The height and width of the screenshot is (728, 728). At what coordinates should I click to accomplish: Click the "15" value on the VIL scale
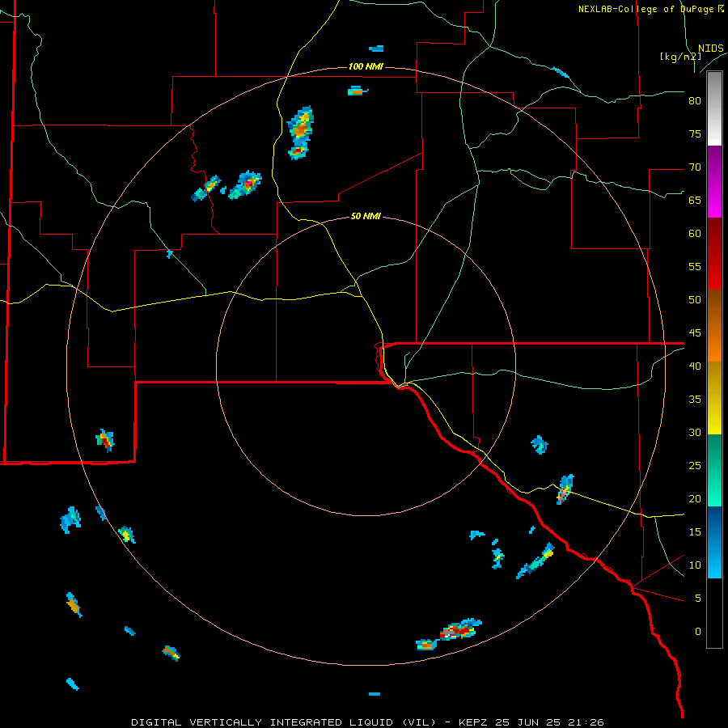[x=695, y=532]
